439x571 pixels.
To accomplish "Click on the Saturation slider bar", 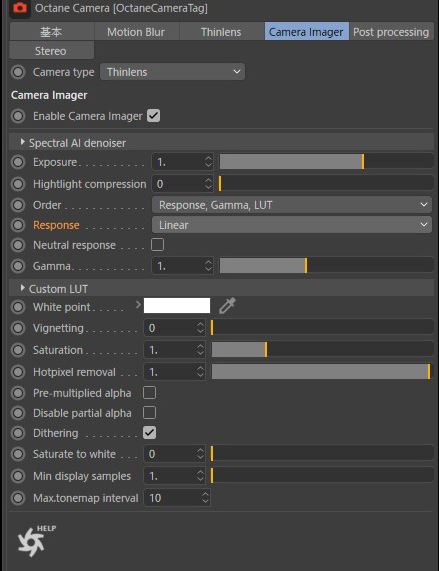I will (x=322, y=350).
